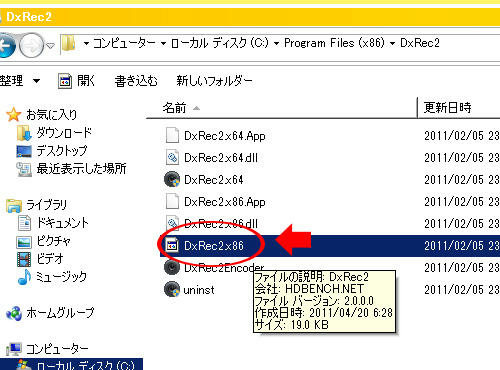Select the DxRec2Encoder application icon
This screenshot has height=370, width=500.
[x=172, y=267]
